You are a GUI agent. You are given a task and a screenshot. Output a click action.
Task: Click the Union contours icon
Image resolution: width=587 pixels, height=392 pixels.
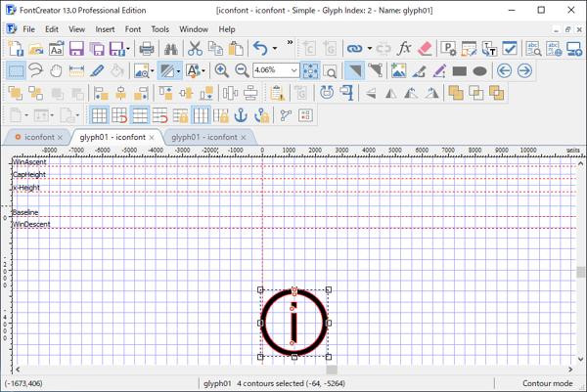[x=456, y=93]
